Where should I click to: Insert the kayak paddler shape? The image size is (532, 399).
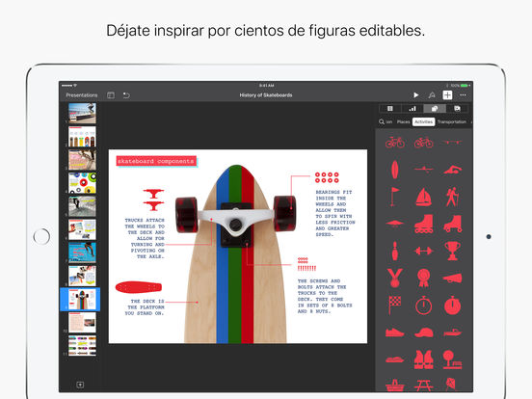pos(424,169)
